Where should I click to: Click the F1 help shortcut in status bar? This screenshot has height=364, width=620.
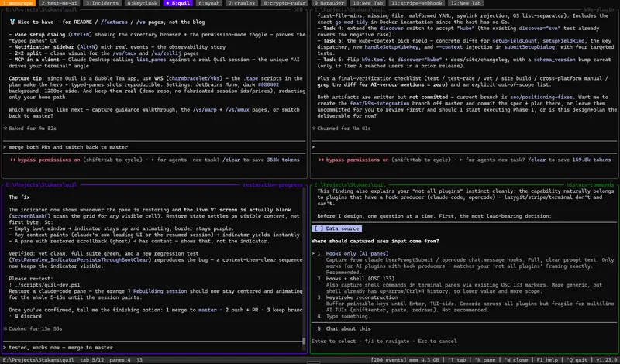tap(547, 360)
